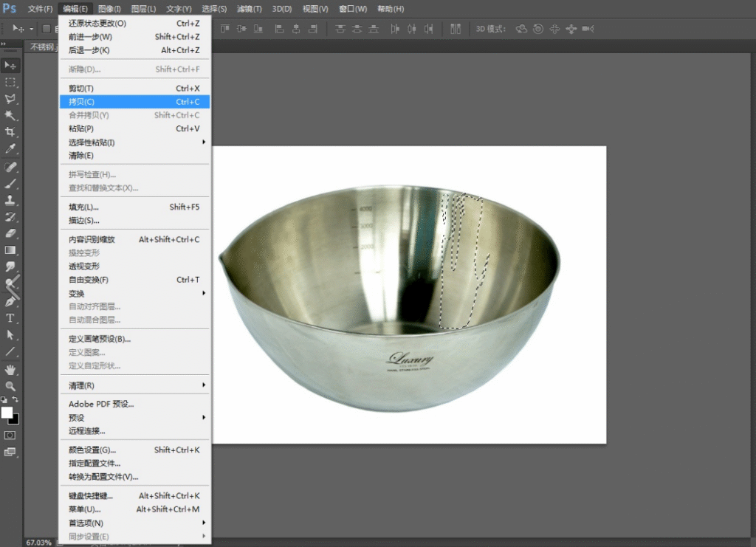Select the Clone Stamp tool
Viewport: 756px width, 547px height.
10,200
